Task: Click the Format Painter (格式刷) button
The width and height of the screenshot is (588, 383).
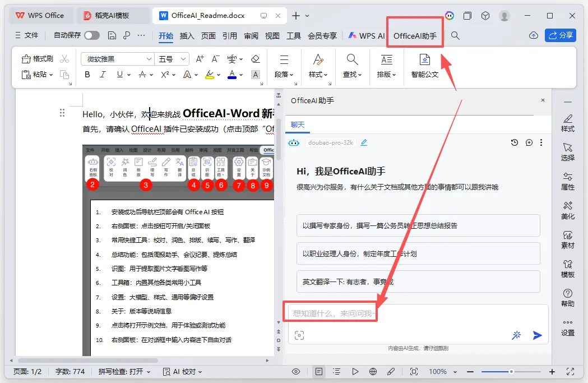Action: coord(38,59)
